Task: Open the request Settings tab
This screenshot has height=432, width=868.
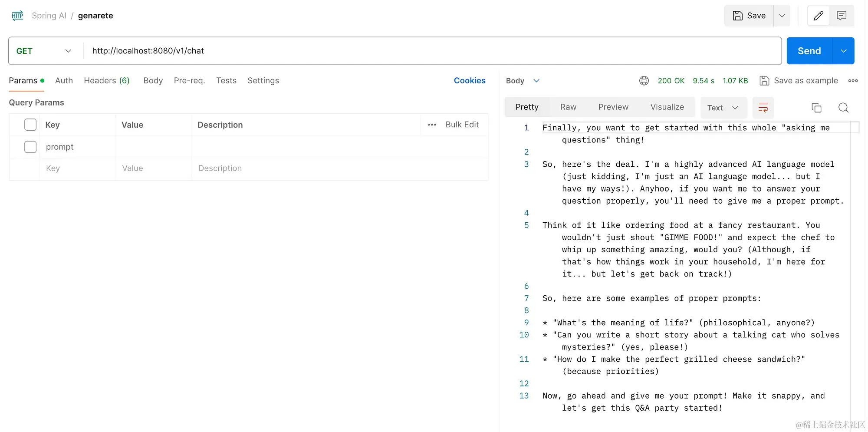Action: [x=263, y=81]
